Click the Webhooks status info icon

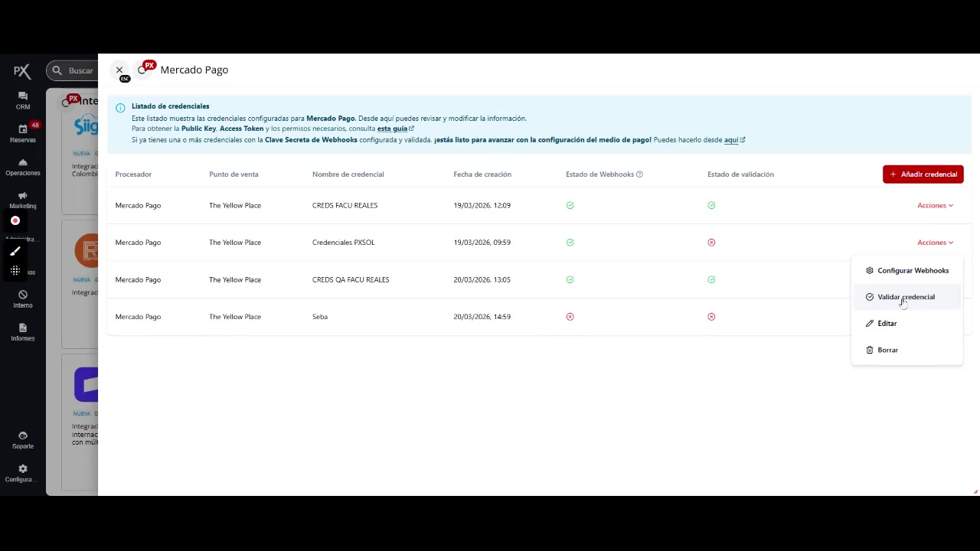(x=639, y=174)
